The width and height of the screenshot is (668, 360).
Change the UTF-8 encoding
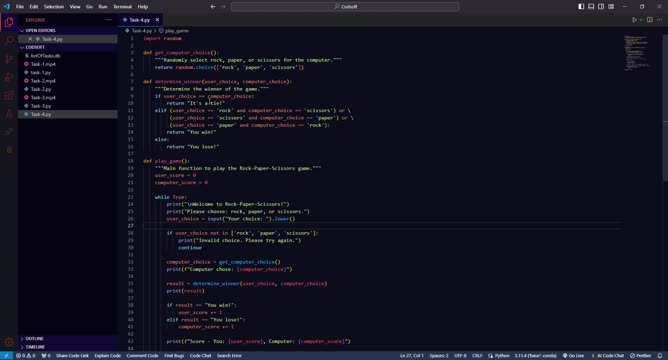pyautogui.click(x=460, y=356)
